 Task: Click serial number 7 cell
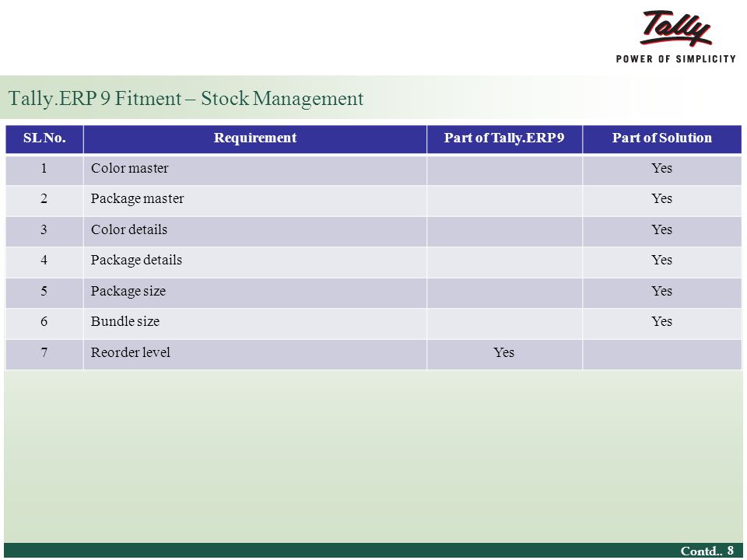point(44,354)
